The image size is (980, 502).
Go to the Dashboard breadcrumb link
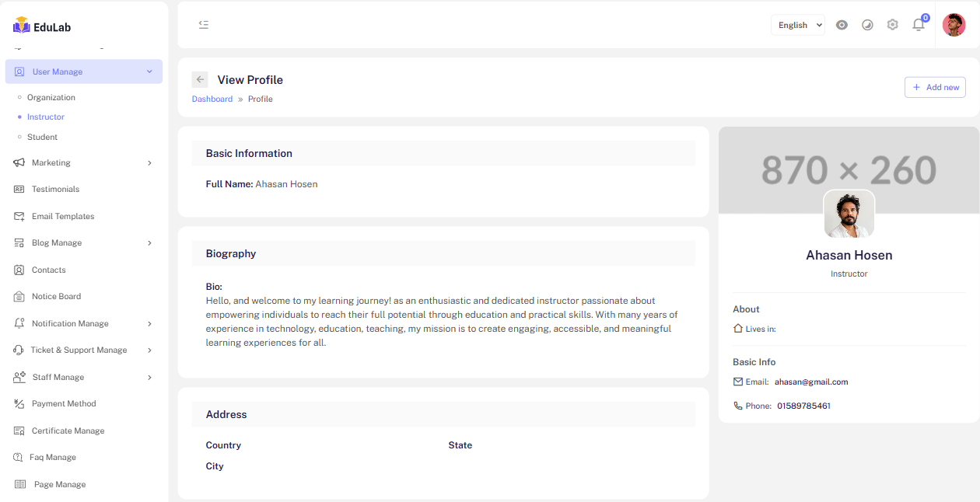click(212, 99)
